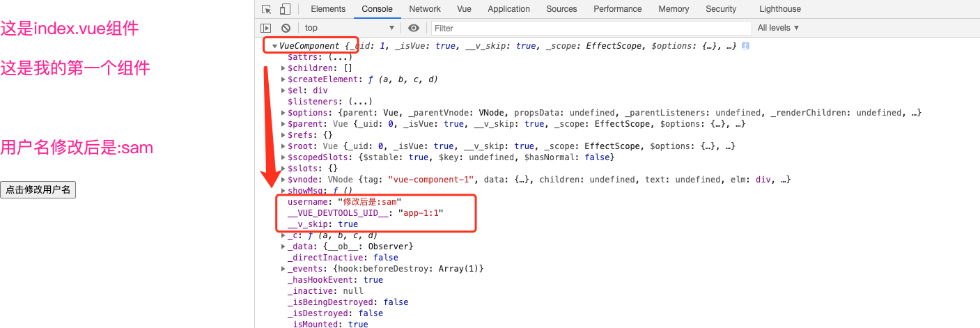Switch to the Memory tab
This screenshot has width=980, height=328.
[x=674, y=9]
